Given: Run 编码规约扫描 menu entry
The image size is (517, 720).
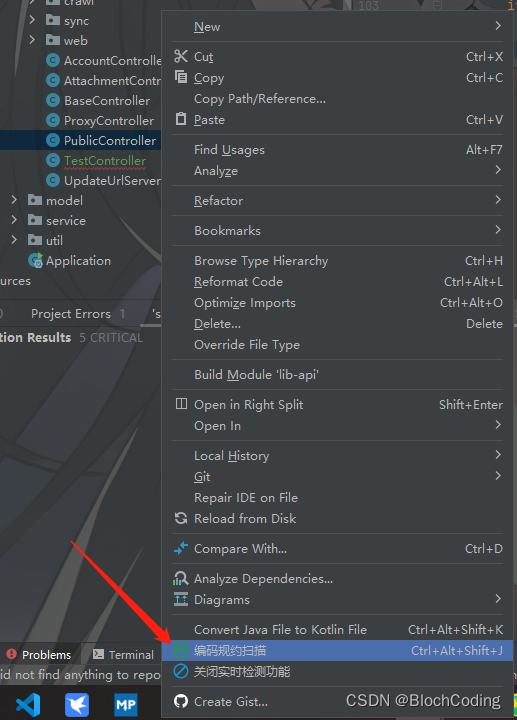Looking at the screenshot, I should 337,650.
